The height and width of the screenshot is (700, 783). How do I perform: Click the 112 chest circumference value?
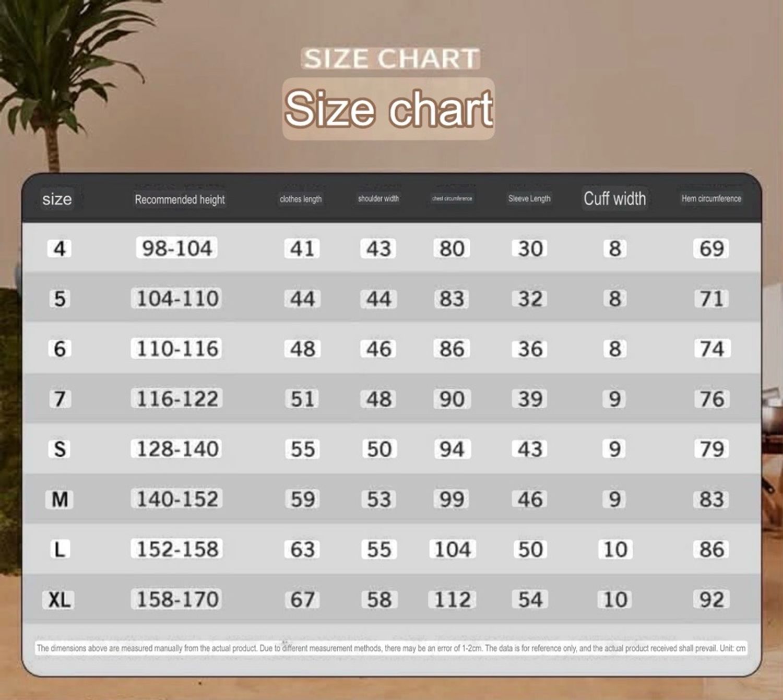452,599
